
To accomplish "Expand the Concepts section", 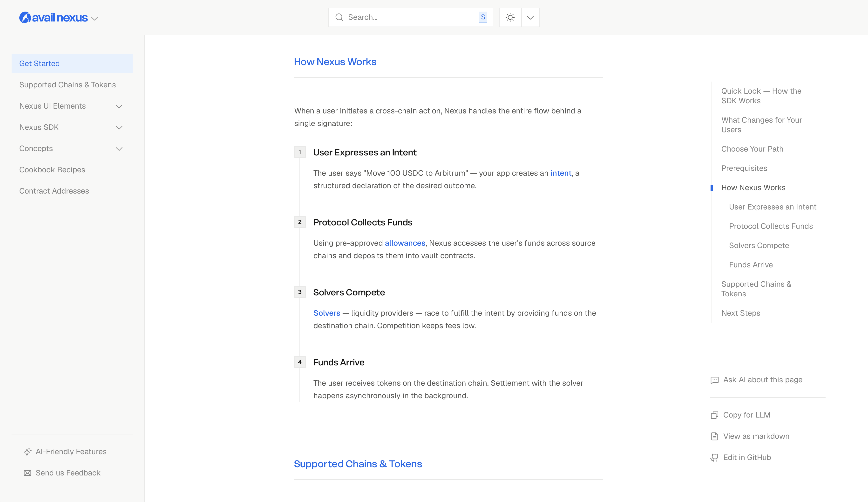I will (x=119, y=149).
